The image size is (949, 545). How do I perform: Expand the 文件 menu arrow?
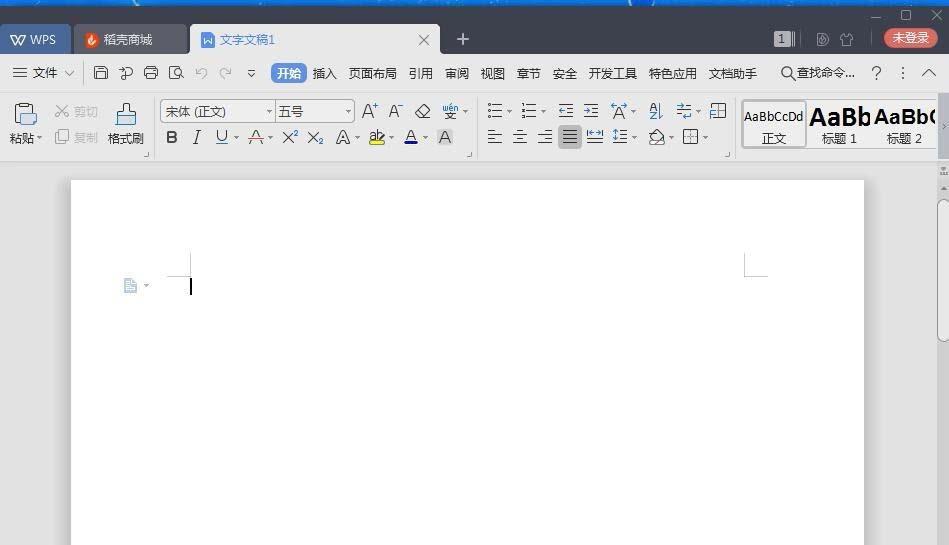tap(70, 73)
